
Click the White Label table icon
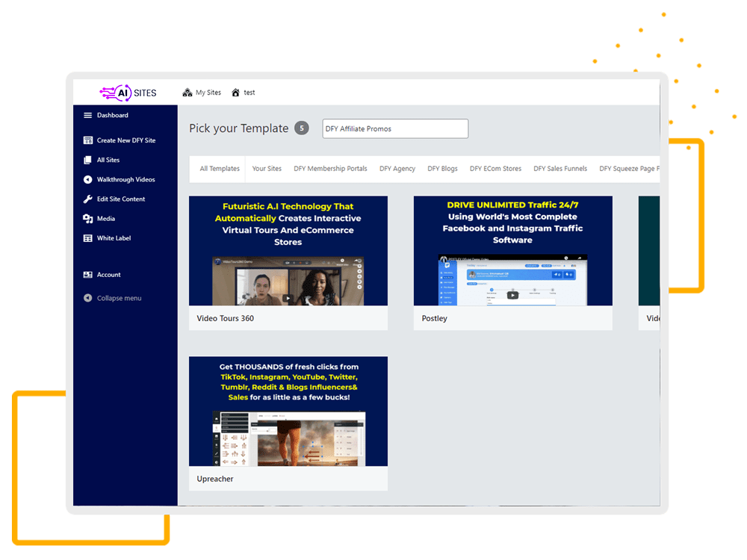point(87,238)
